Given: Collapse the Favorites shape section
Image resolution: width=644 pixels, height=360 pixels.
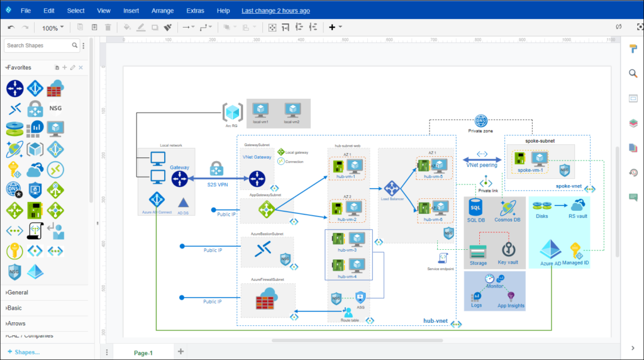Looking at the screenshot, I should pos(18,67).
